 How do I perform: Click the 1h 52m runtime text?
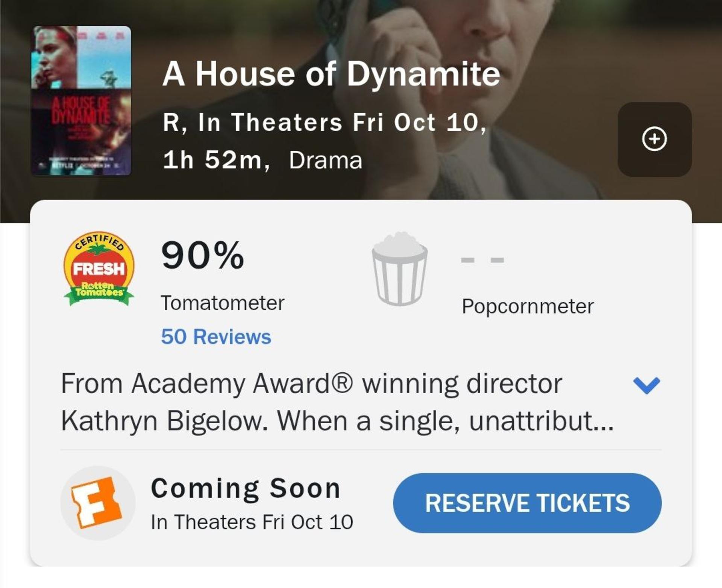(216, 160)
